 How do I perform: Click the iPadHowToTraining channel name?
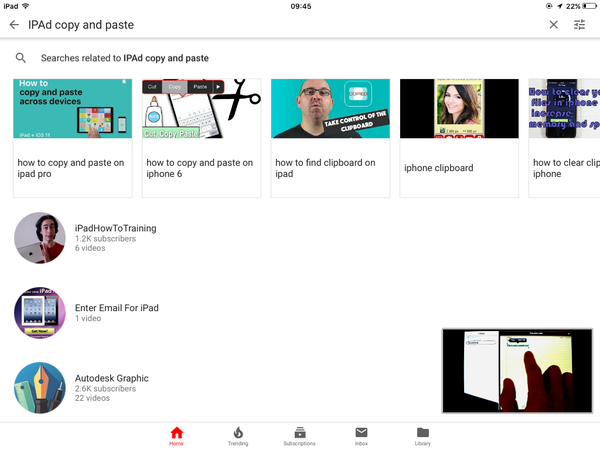(x=116, y=228)
